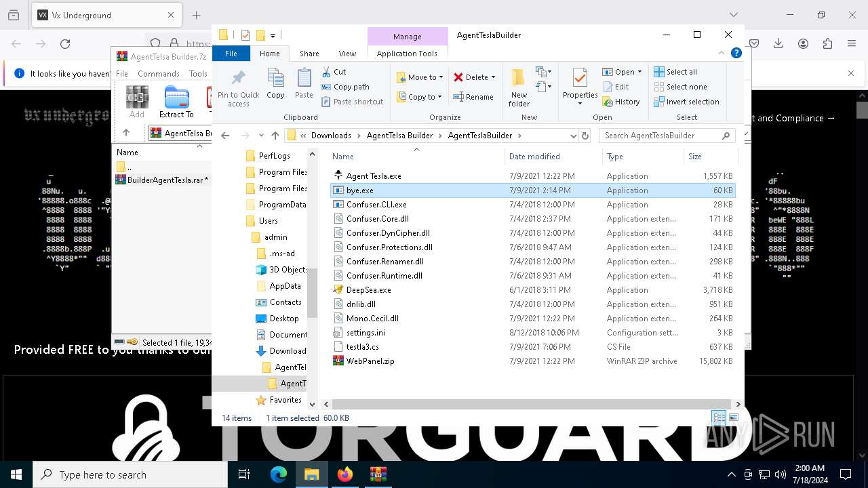Switch to Details view layout icon
This screenshot has width=868, height=488.
(719, 418)
